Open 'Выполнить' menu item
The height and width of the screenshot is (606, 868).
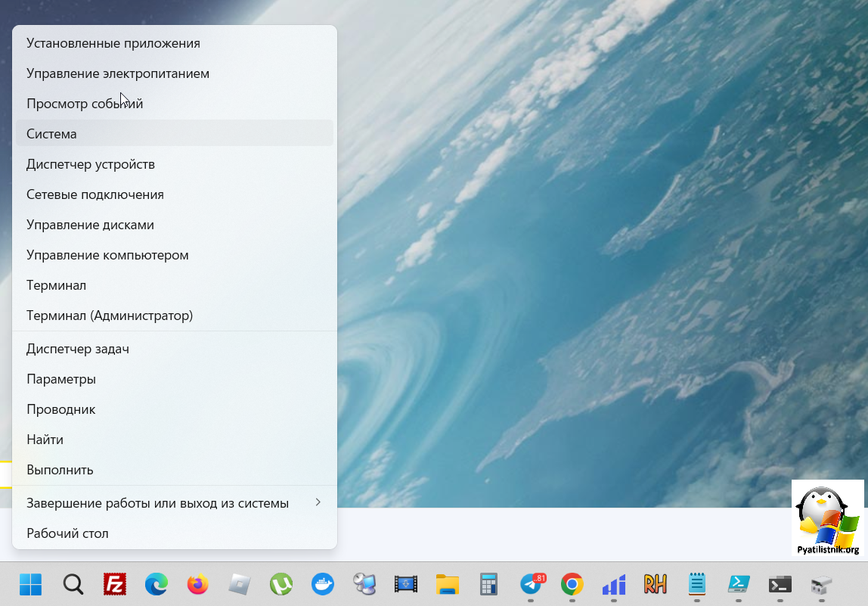pos(175,470)
